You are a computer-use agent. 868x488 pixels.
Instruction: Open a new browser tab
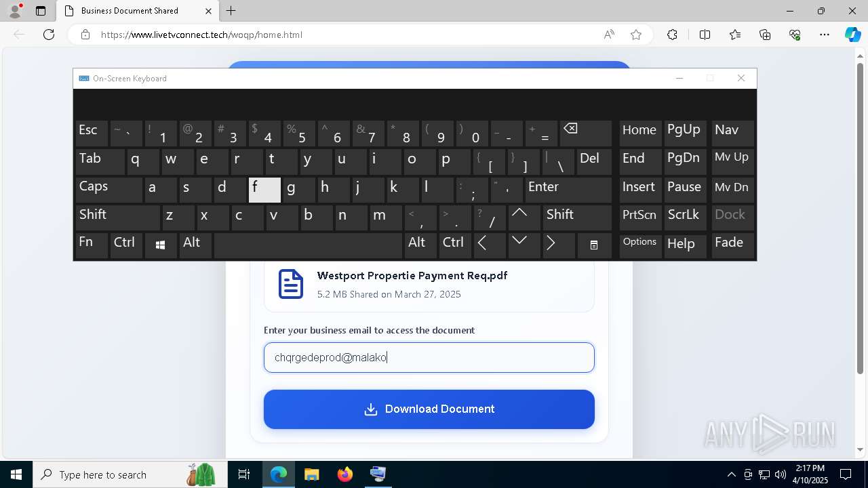pos(231,11)
